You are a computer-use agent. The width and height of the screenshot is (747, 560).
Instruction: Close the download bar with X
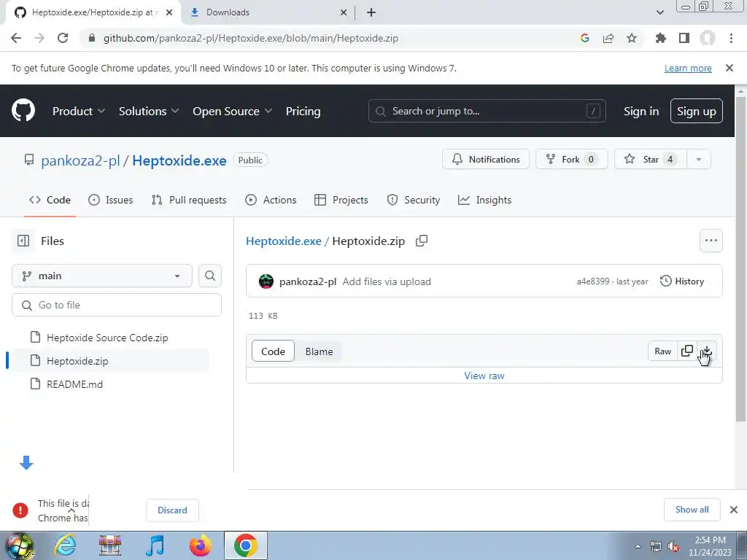coord(734,510)
